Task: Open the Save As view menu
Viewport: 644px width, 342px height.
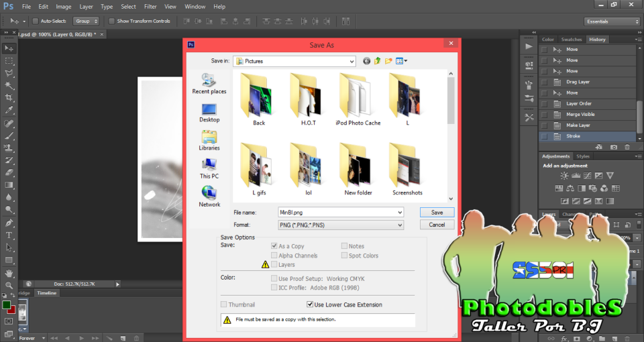Action: pyautogui.click(x=401, y=61)
